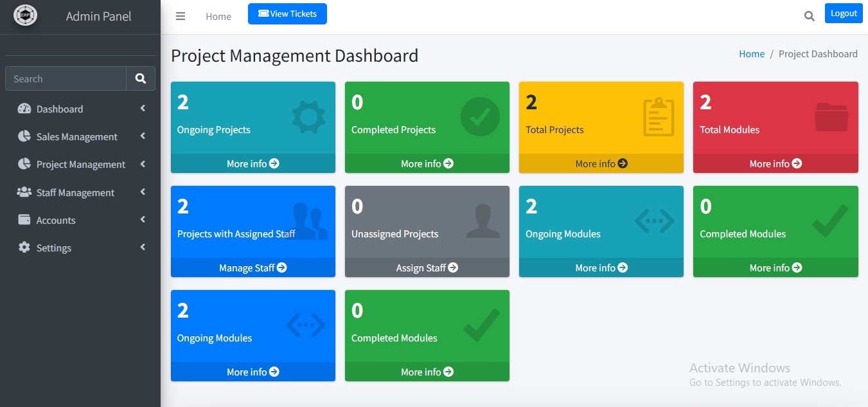Click the ERP logo in the top left corner
Viewport: 868px width, 407px height.
pyautogui.click(x=25, y=14)
